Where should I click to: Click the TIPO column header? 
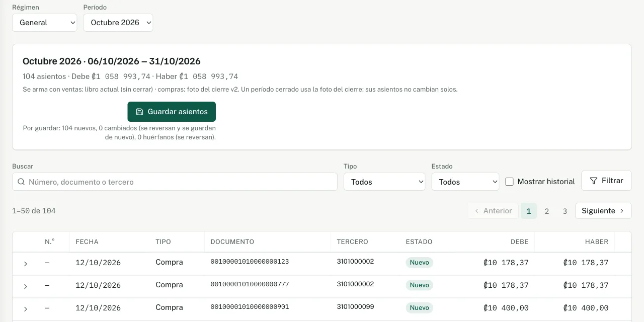[164, 242]
